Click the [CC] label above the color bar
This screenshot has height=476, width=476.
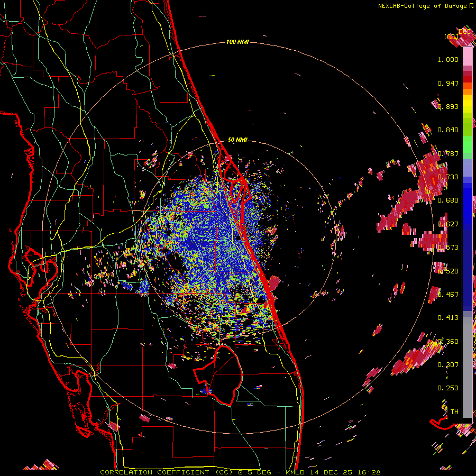coord(451,36)
